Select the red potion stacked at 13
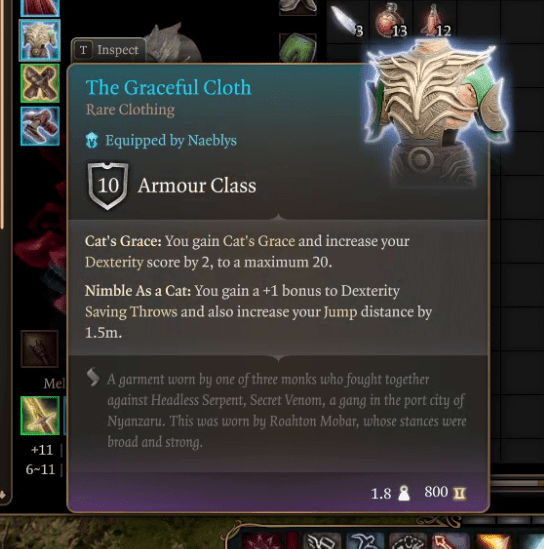The height and width of the screenshot is (549, 544). point(390,20)
